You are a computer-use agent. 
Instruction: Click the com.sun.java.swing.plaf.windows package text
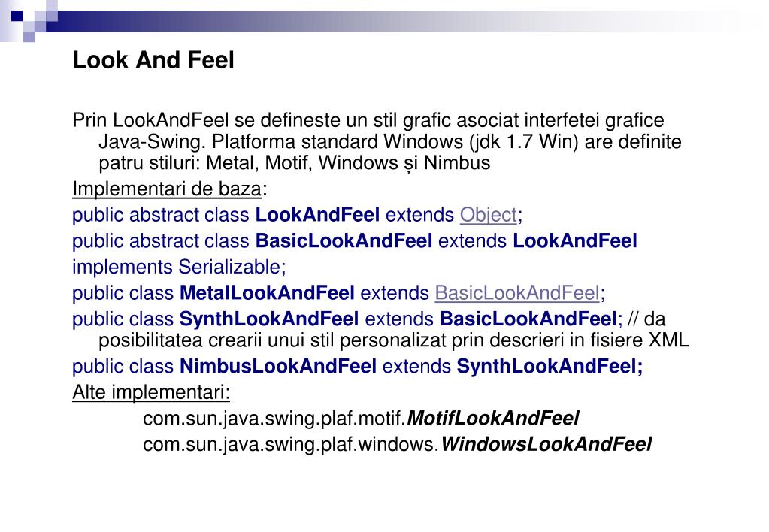[x=292, y=445]
